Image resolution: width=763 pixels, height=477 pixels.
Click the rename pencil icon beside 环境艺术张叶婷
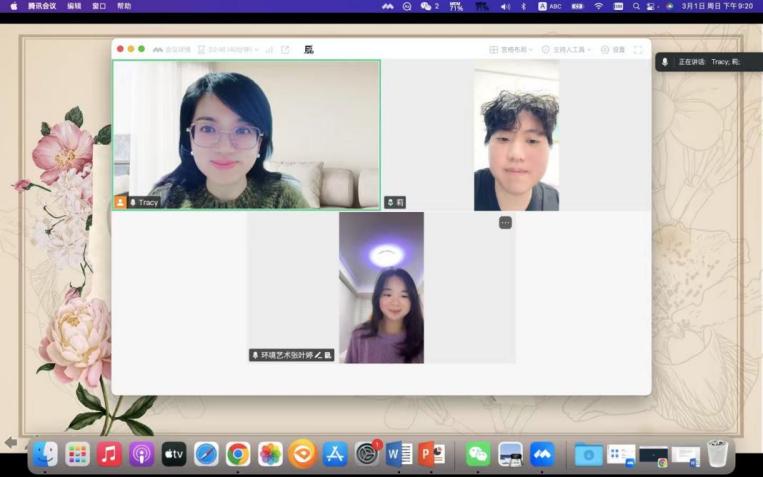318,355
